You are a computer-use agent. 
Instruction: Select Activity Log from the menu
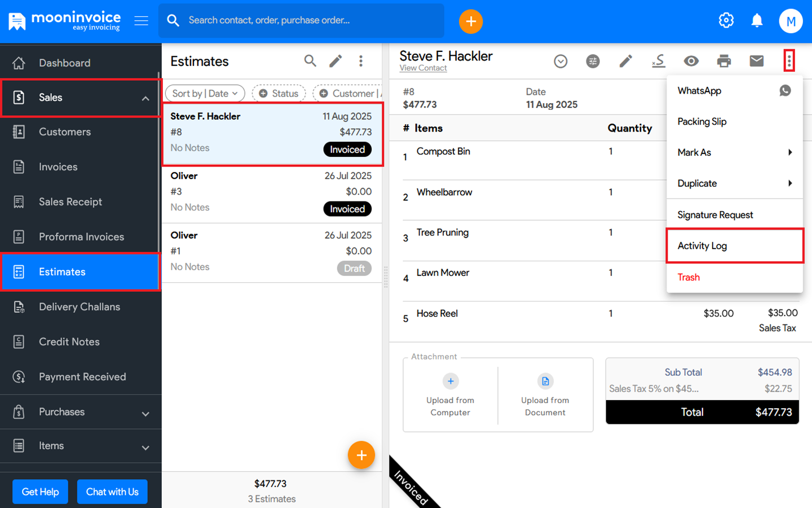coord(734,246)
